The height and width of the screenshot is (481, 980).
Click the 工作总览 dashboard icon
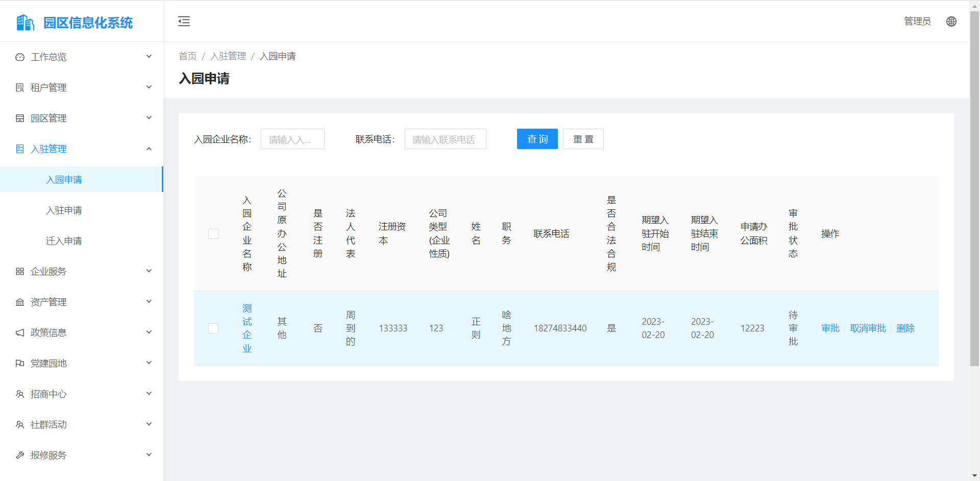20,57
